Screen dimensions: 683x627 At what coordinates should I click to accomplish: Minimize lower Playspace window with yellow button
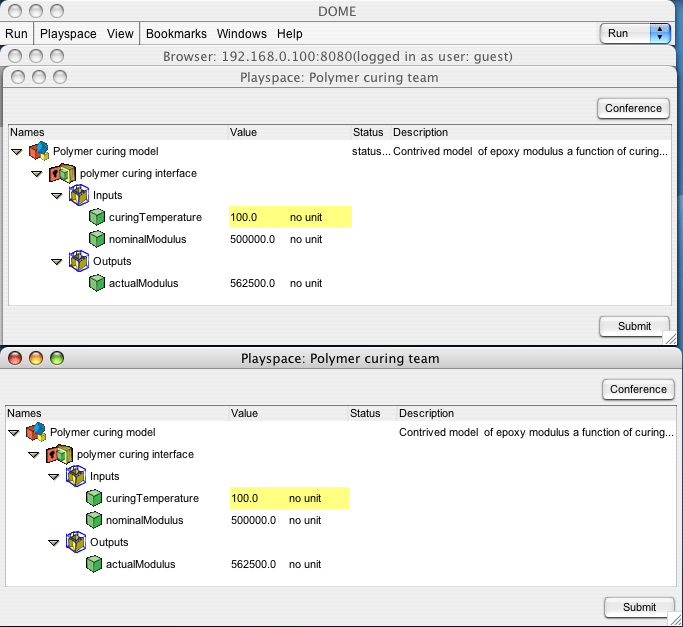pos(36,358)
